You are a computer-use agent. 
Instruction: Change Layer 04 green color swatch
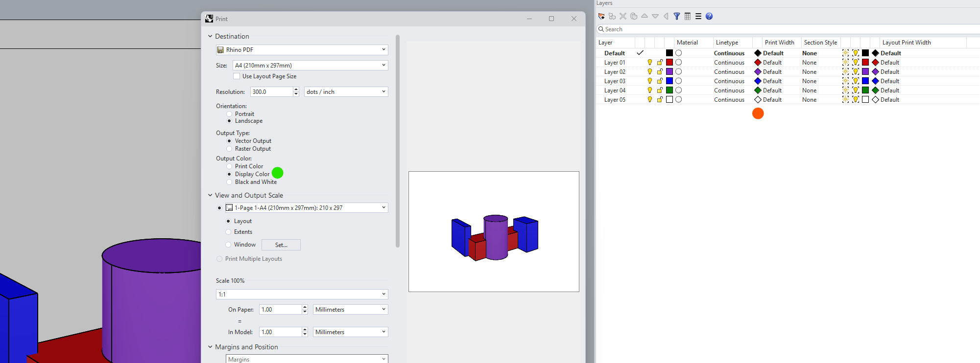pyautogui.click(x=669, y=90)
